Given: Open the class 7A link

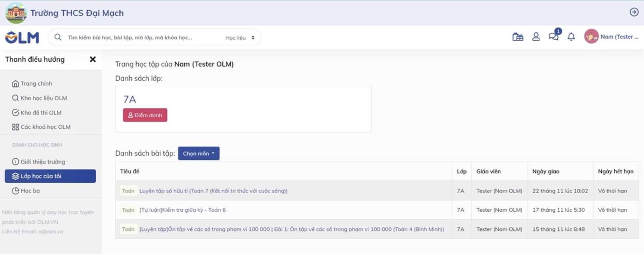Looking at the screenshot, I should [130, 100].
